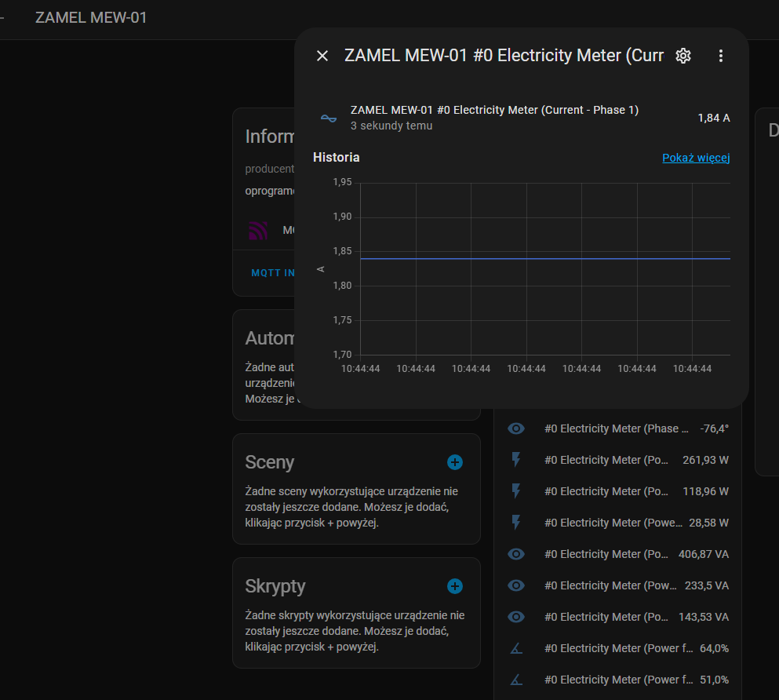Click the '1,84 A' current value

(714, 118)
